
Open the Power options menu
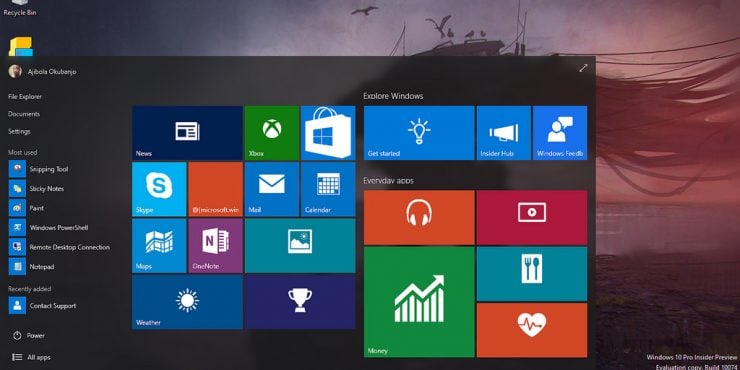[x=29, y=336]
